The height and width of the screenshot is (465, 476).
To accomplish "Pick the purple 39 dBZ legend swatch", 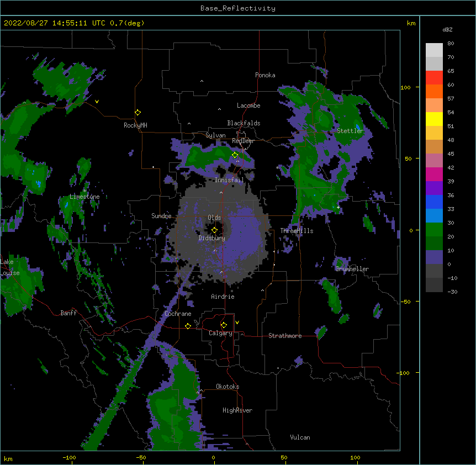I will (x=434, y=188).
